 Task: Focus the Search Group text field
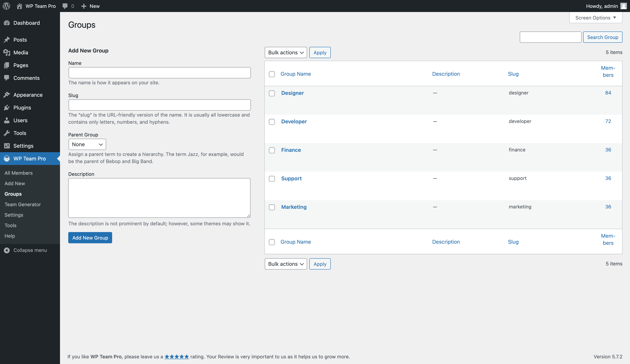(550, 37)
